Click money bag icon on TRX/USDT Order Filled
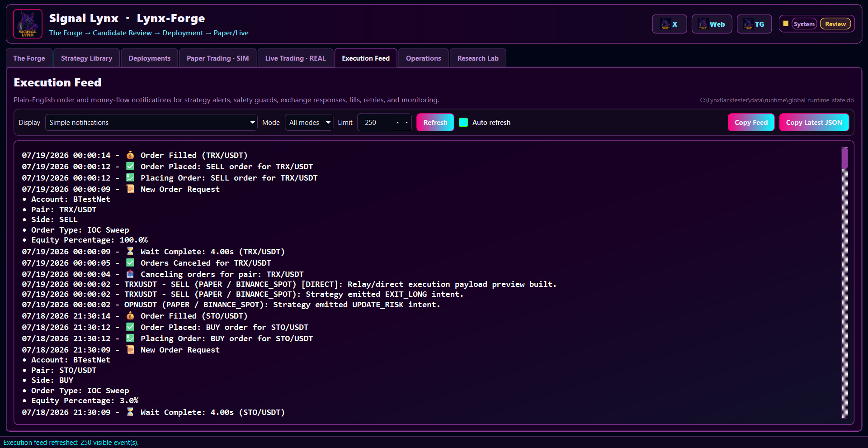Viewport: 868px width, 448px height. click(x=130, y=155)
